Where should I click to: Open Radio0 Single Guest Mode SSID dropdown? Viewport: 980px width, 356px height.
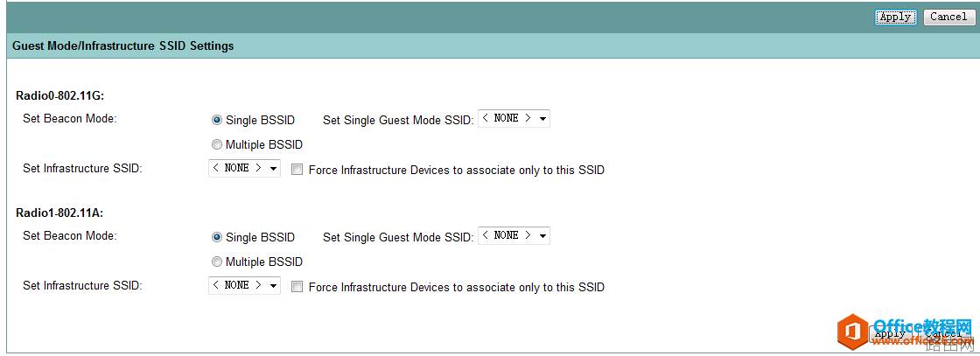(514, 119)
